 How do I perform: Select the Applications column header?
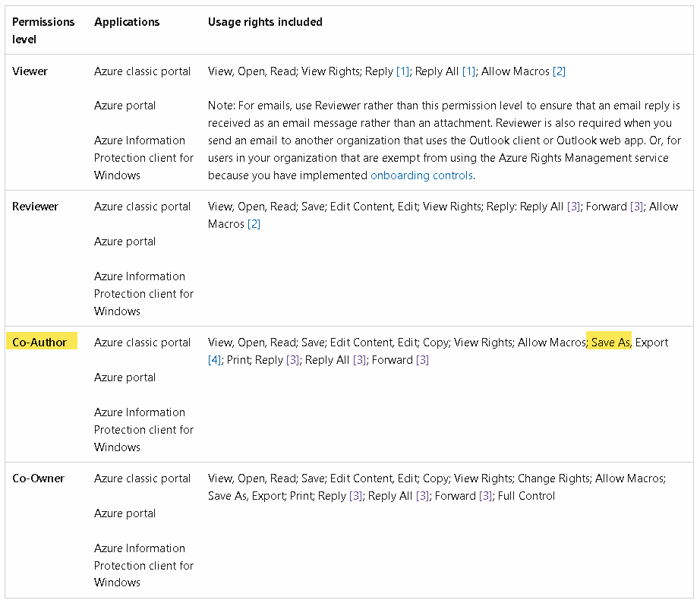pyautogui.click(x=127, y=22)
